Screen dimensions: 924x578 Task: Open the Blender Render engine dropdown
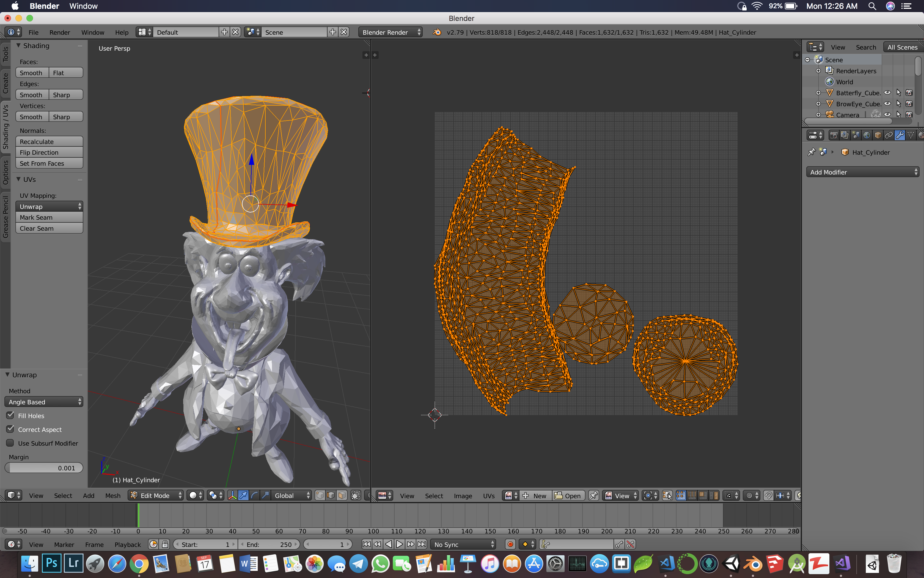(390, 32)
